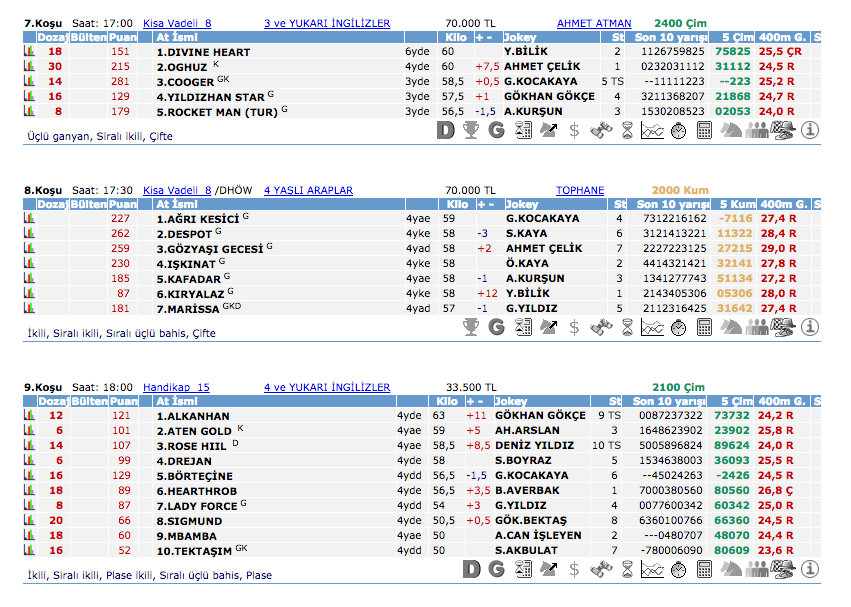
Task: Select the horse name ROSE HIIL
Action: click(x=192, y=446)
